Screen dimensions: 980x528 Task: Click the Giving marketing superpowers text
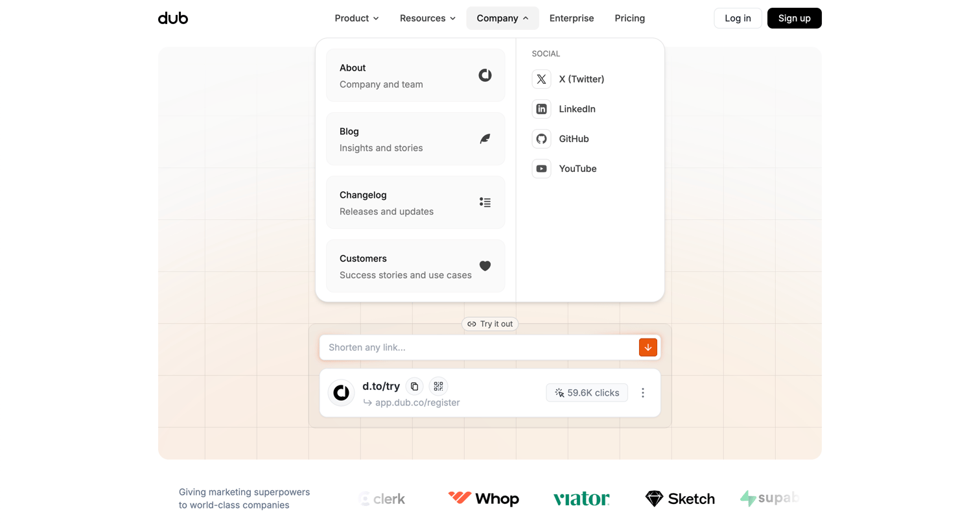pos(244,499)
